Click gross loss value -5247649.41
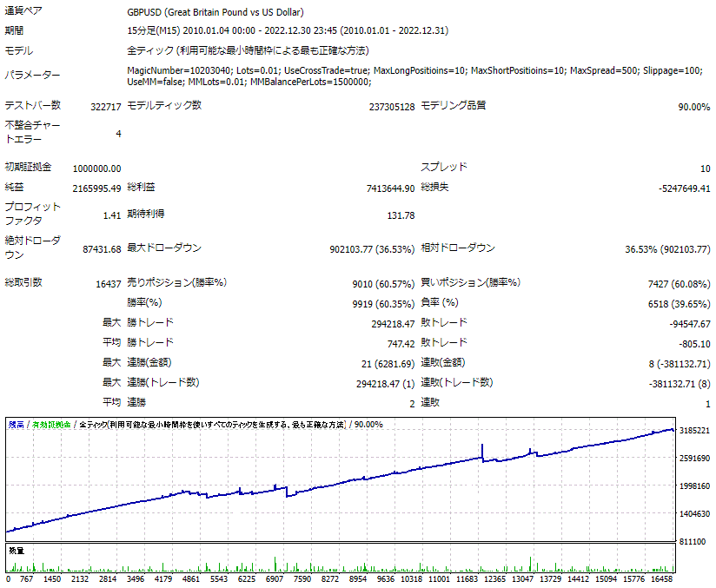The height and width of the screenshot is (588, 716). pyautogui.click(x=685, y=188)
